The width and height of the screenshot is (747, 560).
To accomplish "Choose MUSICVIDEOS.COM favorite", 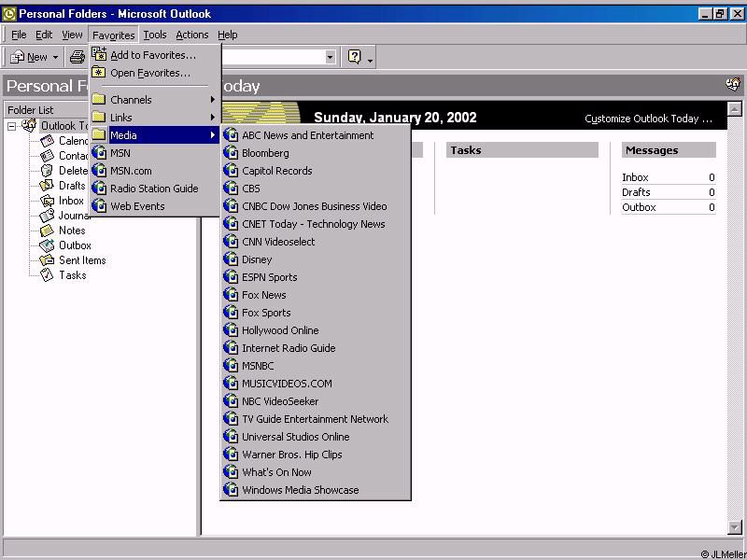I will click(316, 384).
